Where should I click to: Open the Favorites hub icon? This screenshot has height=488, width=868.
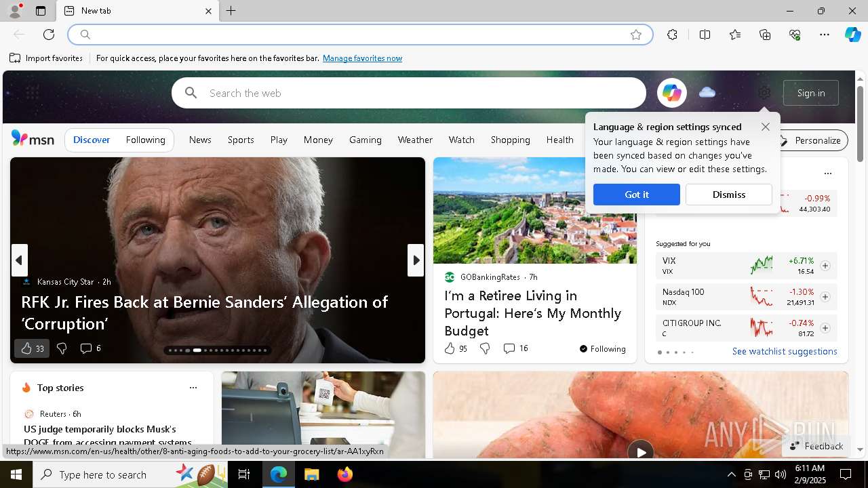pos(735,35)
